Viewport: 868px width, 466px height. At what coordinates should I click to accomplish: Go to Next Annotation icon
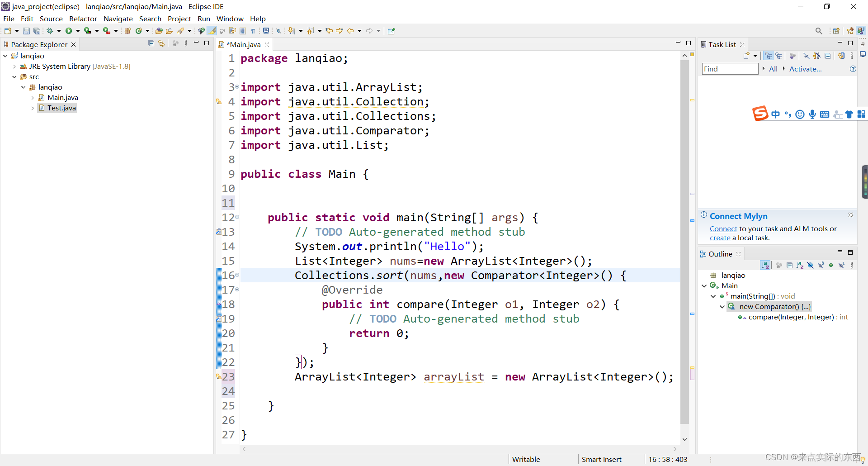tap(292, 31)
